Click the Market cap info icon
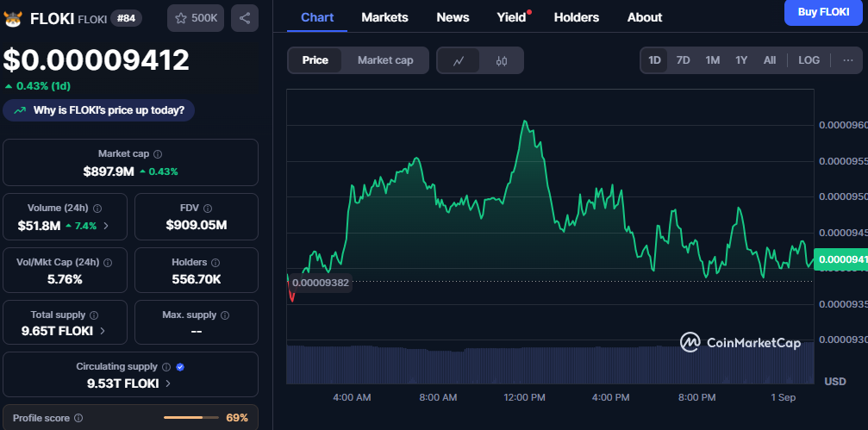This screenshot has height=430, width=868. [x=157, y=153]
